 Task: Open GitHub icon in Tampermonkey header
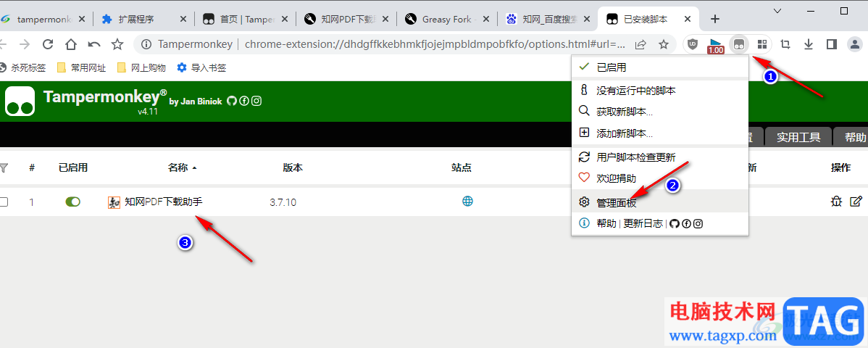[231, 101]
